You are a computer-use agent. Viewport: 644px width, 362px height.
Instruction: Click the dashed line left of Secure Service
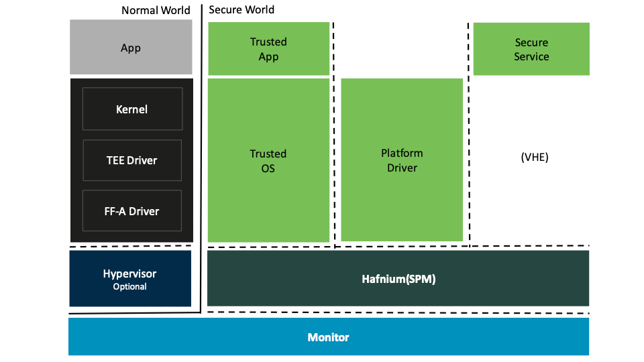click(468, 134)
